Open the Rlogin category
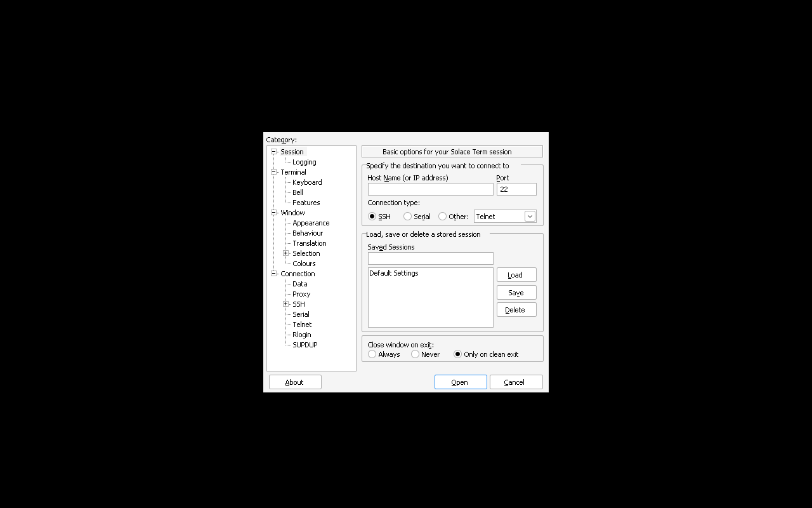This screenshot has width=812, height=508. tap(302, 335)
